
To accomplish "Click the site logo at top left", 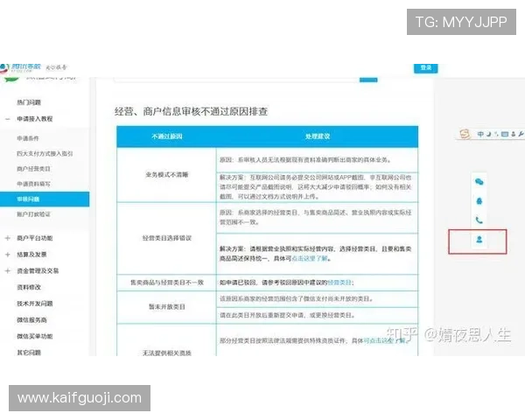I will [21, 67].
